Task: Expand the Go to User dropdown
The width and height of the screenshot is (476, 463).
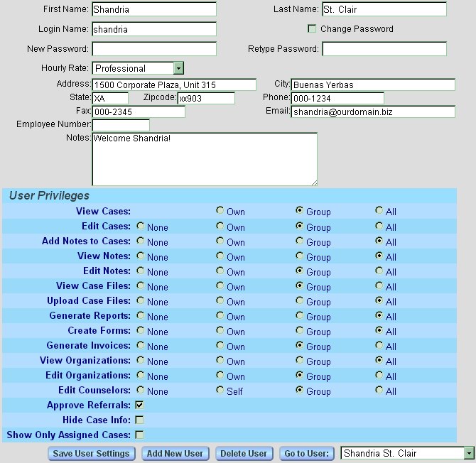Action: [x=468, y=453]
